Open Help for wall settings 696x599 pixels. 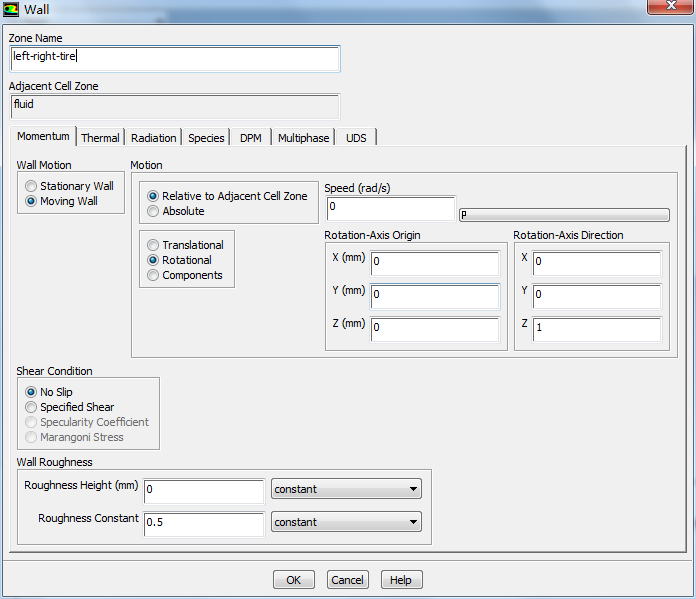click(x=401, y=580)
